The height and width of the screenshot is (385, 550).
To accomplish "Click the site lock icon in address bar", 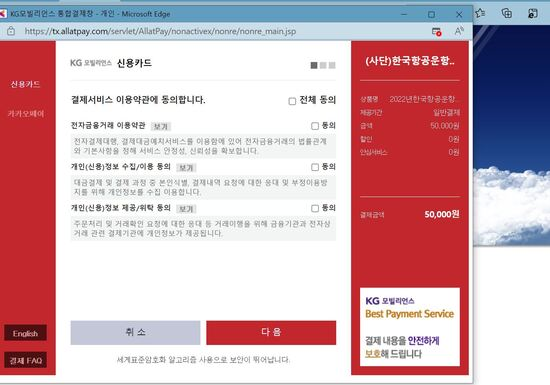I will click(11, 31).
